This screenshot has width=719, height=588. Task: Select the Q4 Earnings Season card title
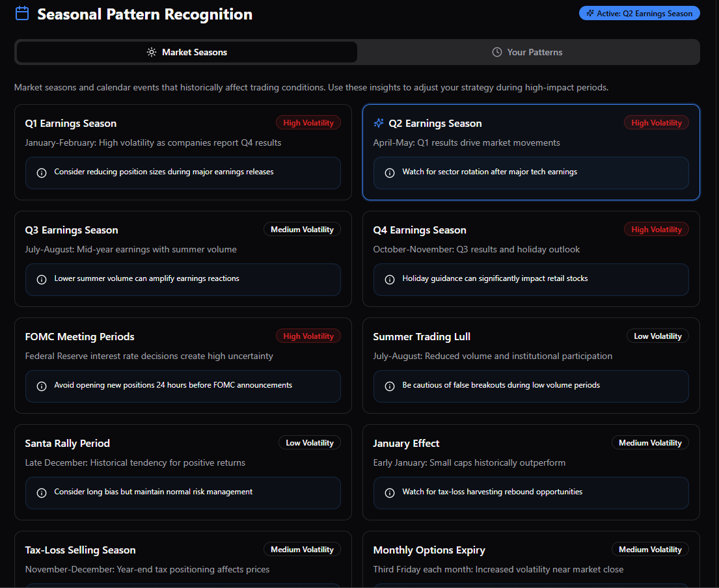pos(420,230)
